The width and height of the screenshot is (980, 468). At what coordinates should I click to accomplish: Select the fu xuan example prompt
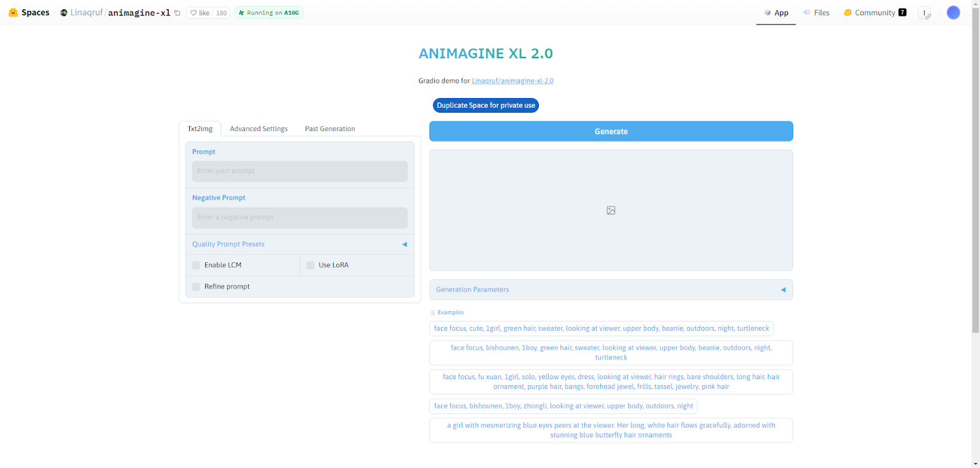pyautogui.click(x=611, y=382)
